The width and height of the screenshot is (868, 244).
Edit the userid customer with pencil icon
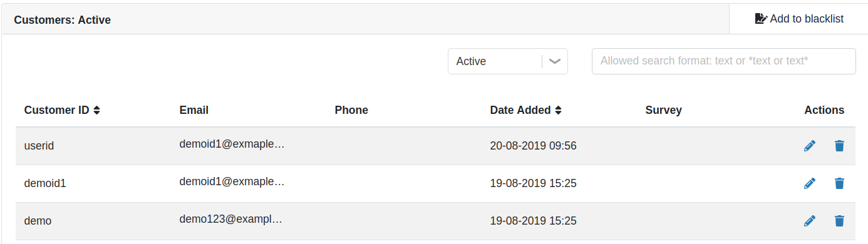click(x=810, y=146)
